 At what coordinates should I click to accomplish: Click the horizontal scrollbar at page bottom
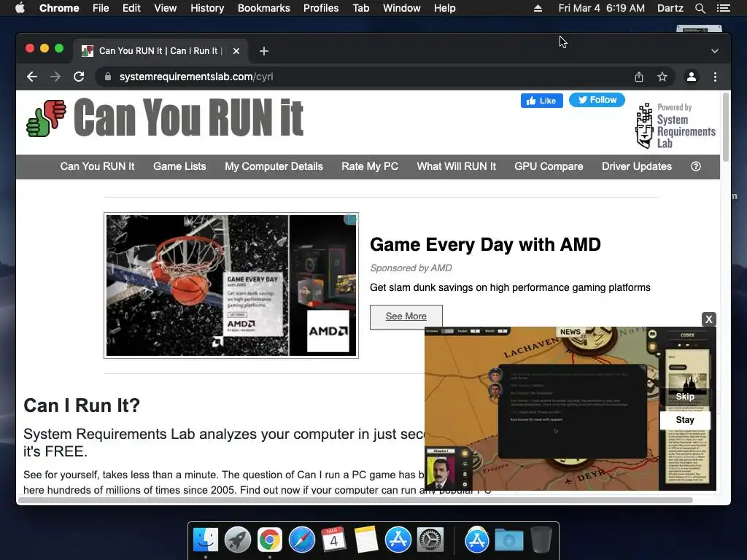point(355,500)
